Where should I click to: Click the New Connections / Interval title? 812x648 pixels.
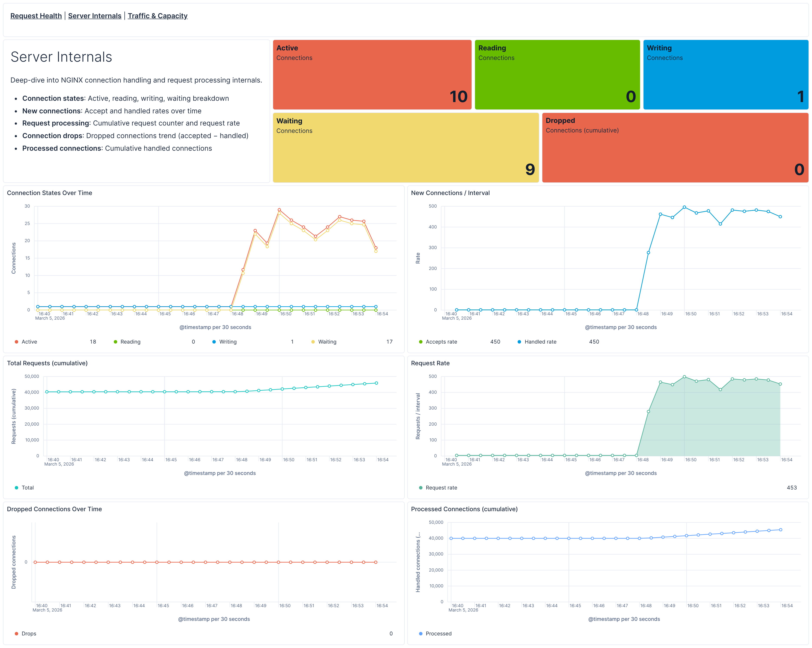(x=450, y=193)
